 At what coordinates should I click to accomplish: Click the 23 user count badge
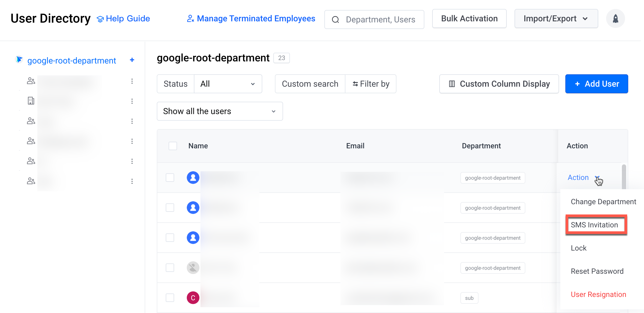point(281,58)
